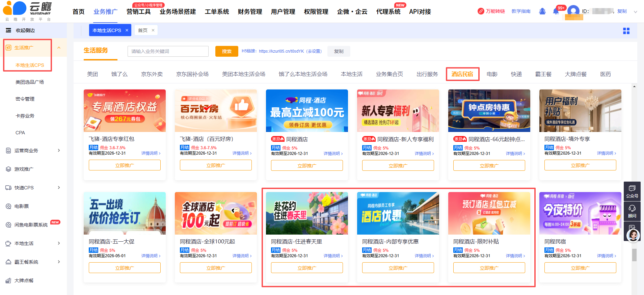Open the 公众号 floating side widget
Viewport: 644px width, 295px height.
[632, 191]
